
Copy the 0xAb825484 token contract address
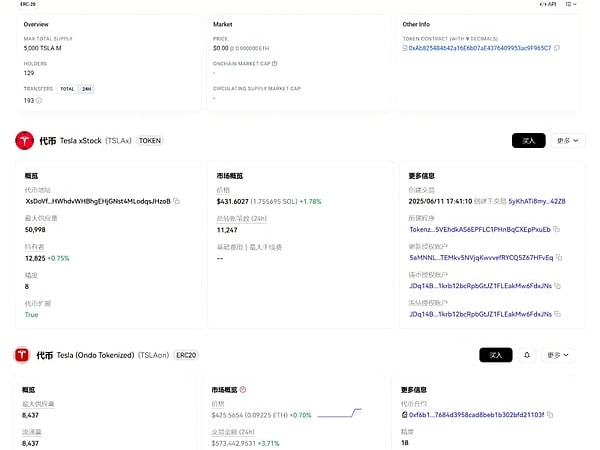tap(557, 48)
